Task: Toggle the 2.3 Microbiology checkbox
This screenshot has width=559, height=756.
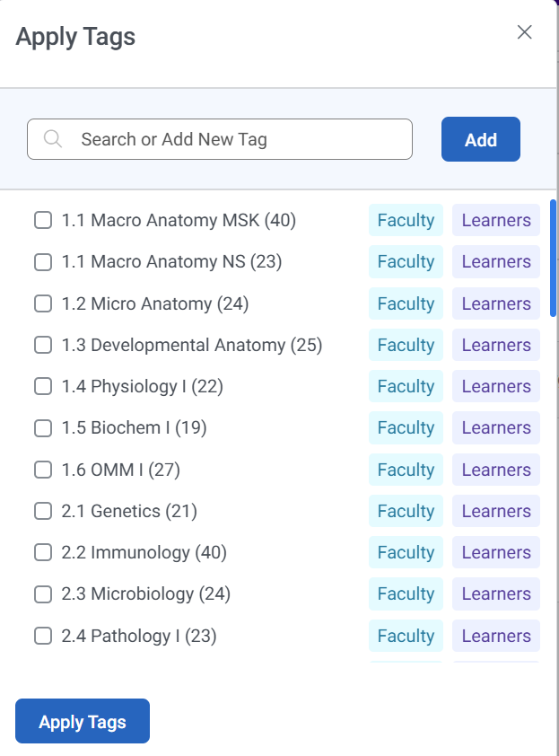Action: coord(43,594)
